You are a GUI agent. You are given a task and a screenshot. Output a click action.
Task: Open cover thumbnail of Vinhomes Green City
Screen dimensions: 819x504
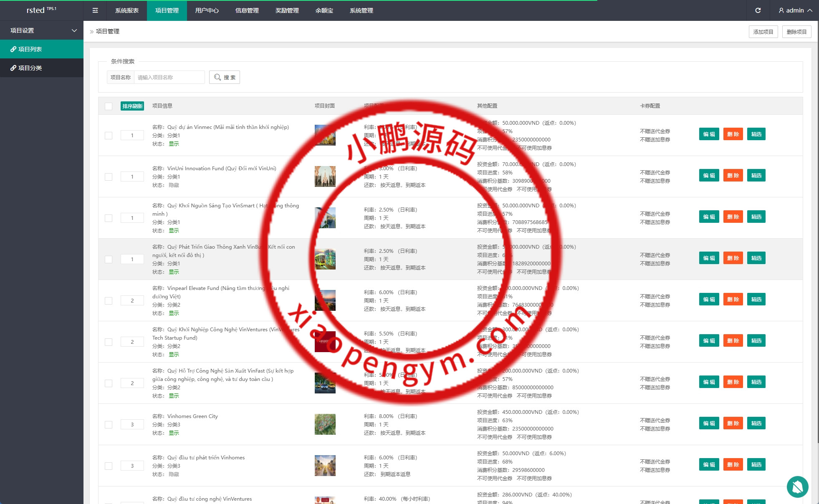(x=325, y=424)
